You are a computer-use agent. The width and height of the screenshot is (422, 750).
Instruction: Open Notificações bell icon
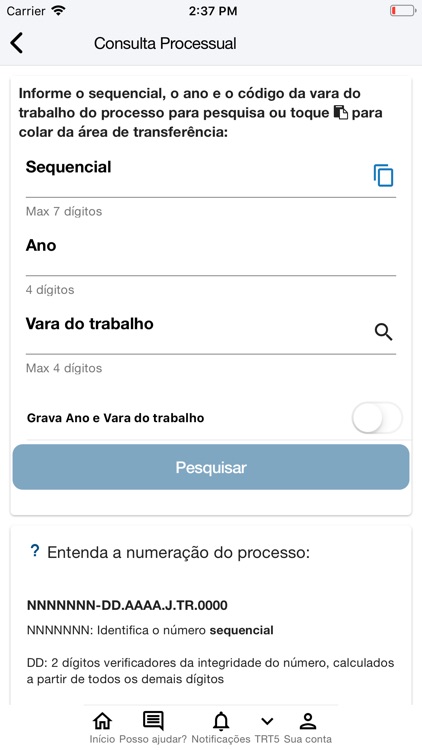221,721
